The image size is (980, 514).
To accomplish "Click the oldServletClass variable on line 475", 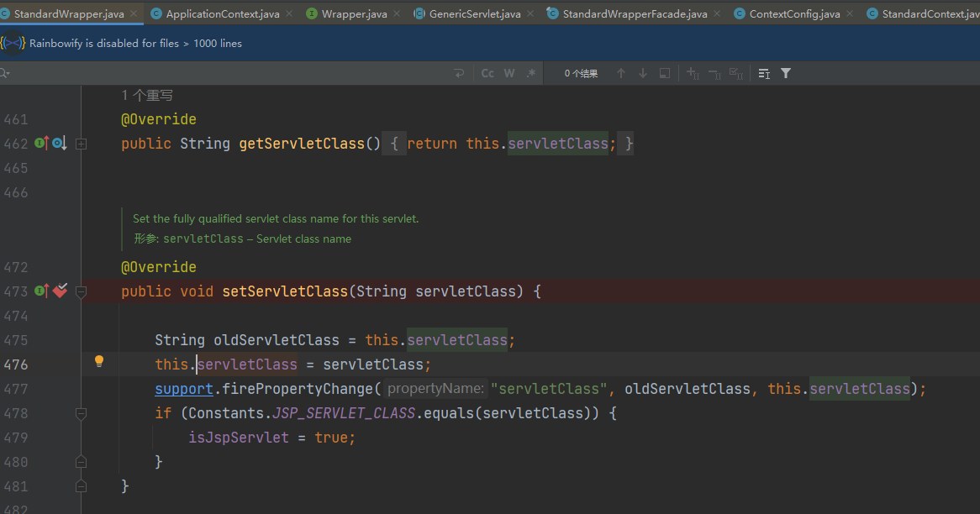I will click(277, 340).
